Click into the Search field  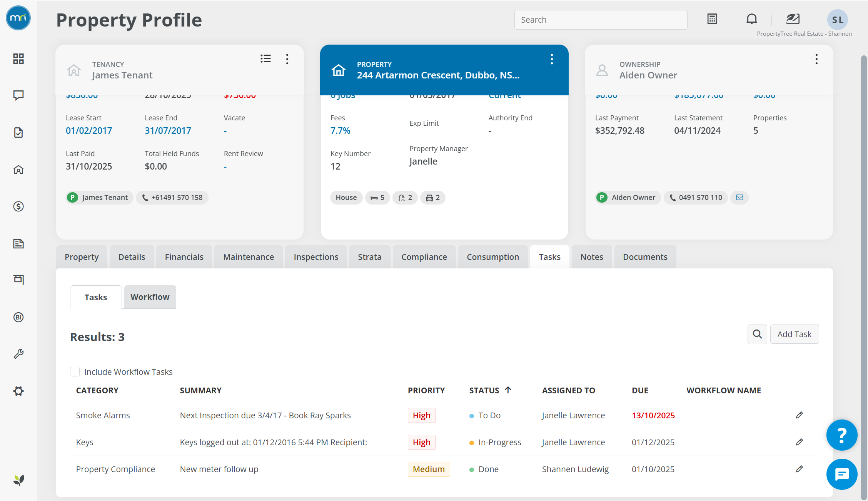(x=601, y=20)
